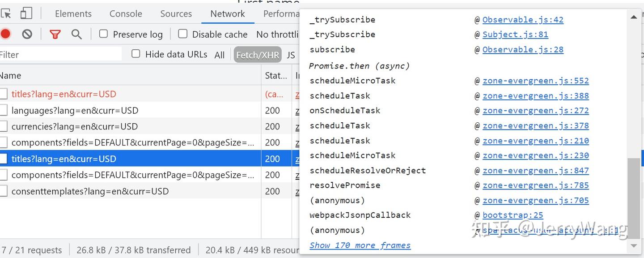This screenshot has width=644, height=258.
Task: Tick checkbox beside languages?lang request
Action: point(4,110)
